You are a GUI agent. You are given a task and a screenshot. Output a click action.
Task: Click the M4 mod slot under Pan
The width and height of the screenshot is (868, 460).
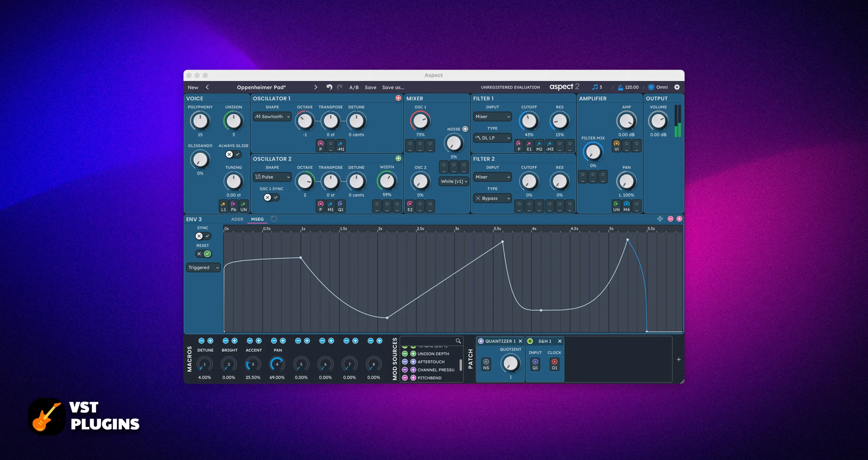(626, 206)
